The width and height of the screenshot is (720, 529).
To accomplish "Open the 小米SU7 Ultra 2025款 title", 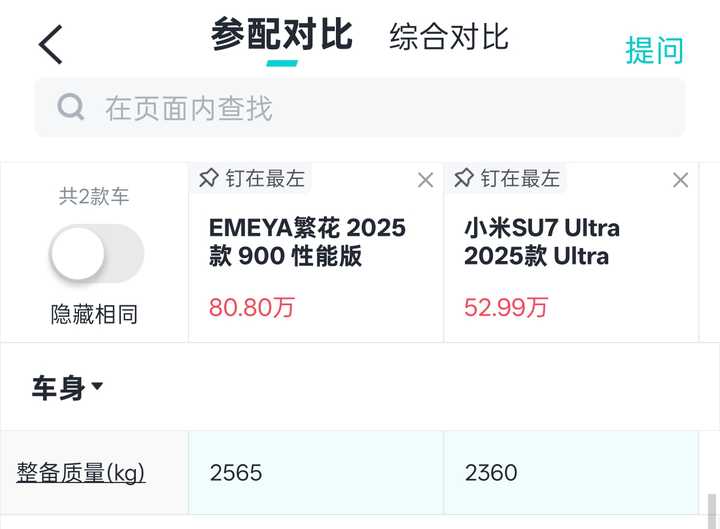I will coord(542,242).
